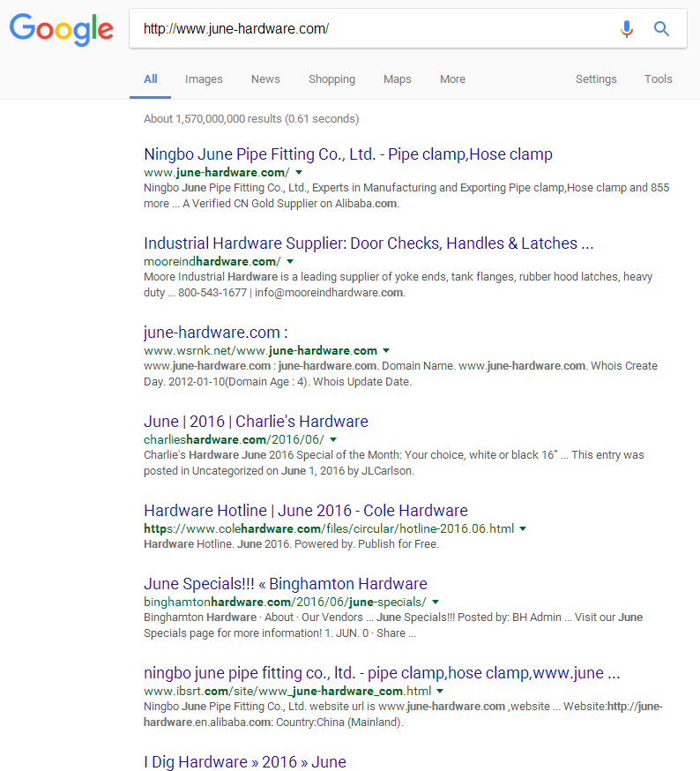Open the 'june-hardware.com :' result
Screen dimensions: 700x771
pyautogui.click(x=216, y=333)
